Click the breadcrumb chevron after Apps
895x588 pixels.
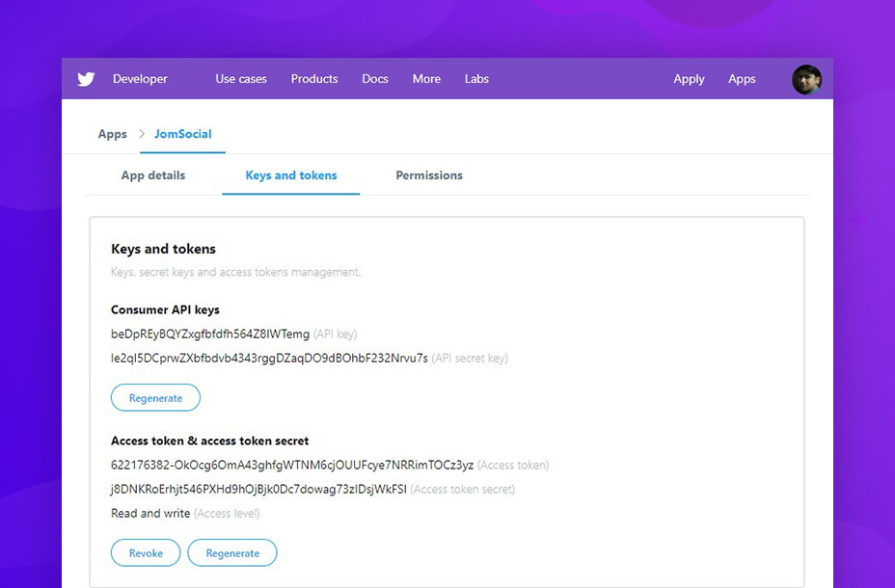point(142,134)
